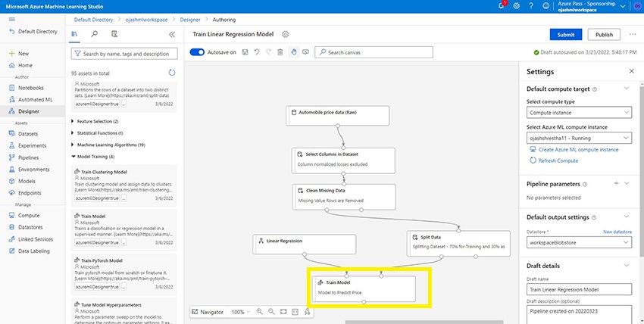Click the delete trash icon
The height and width of the screenshot is (324, 644).
[280, 52]
